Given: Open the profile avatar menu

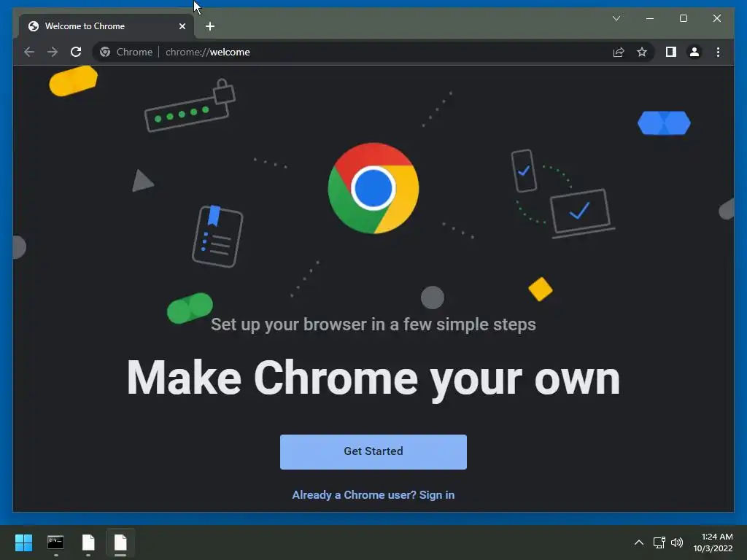Looking at the screenshot, I should [694, 52].
